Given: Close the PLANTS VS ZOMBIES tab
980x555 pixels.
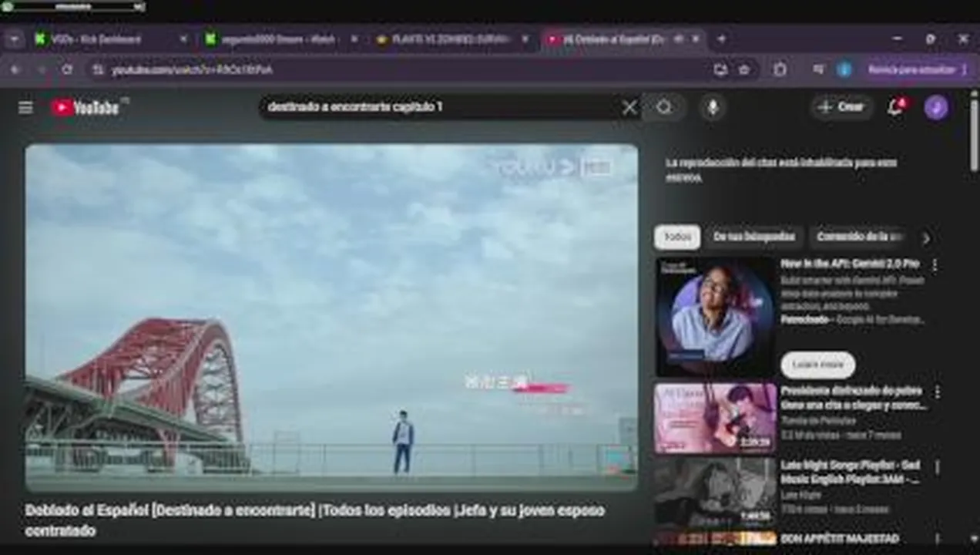Looking at the screenshot, I should point(525,39).
